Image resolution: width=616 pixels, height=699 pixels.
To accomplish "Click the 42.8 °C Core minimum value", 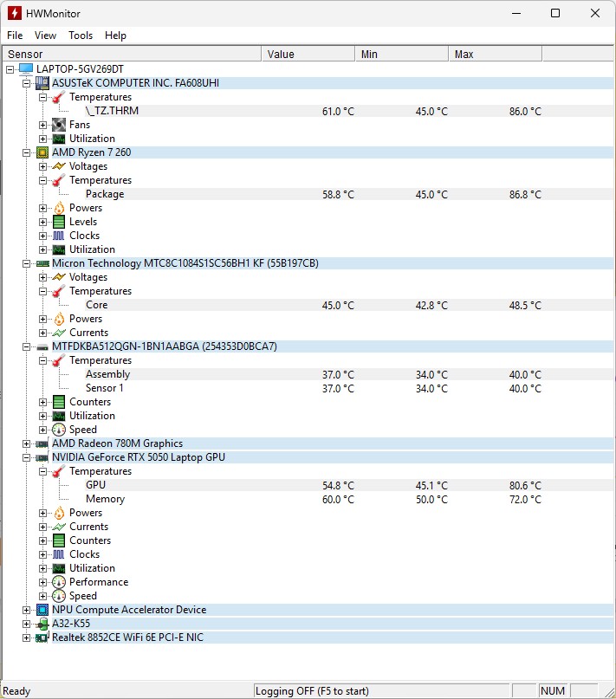I will pos(431,306).
